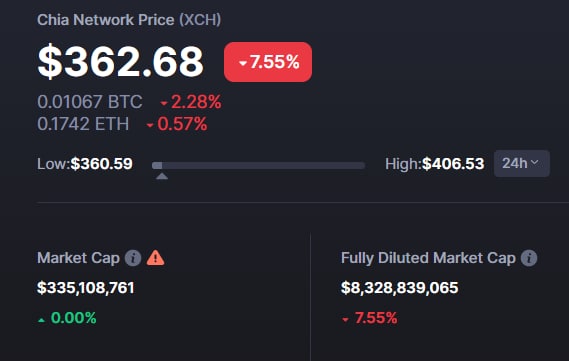The height and width of the screenshot is (361, 569).
Task: Click the Chia Network Price (XCH) heading
Action: [129, 20]
